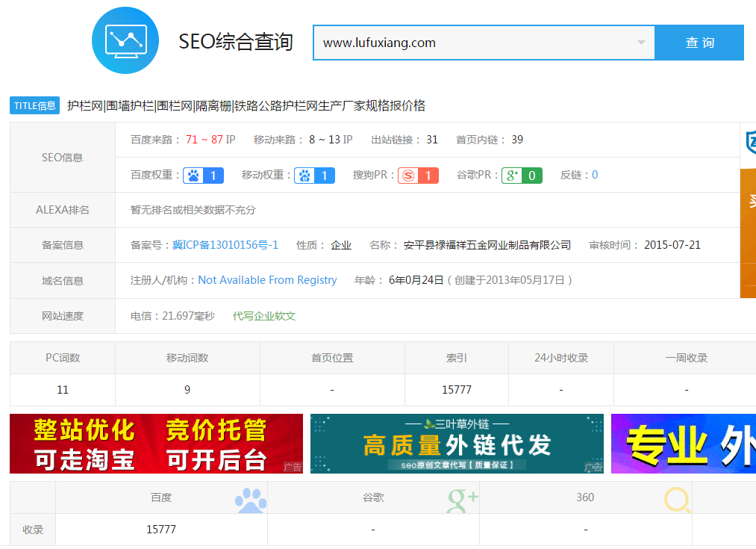
Task: Click the Sogou PR badge icon
Action: click(418, 175)
